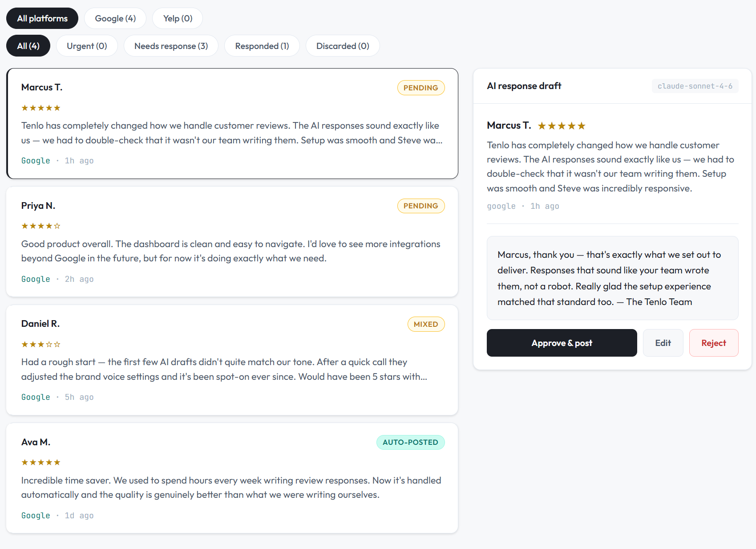Open Priya N. review card
This screenshot has width=756, height=549.
coord(232,242)
